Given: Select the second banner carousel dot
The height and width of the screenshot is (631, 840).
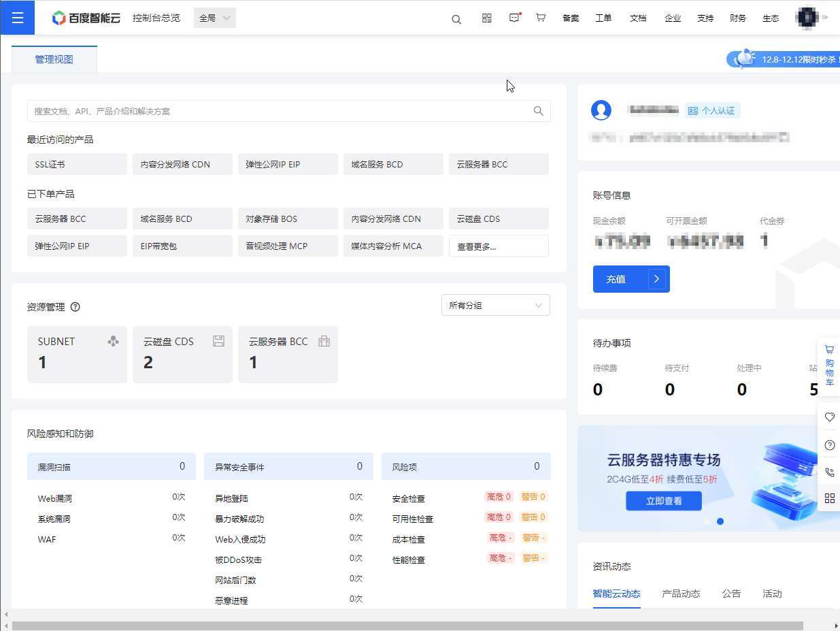Looking at the screenshot, I should (720, 521).
